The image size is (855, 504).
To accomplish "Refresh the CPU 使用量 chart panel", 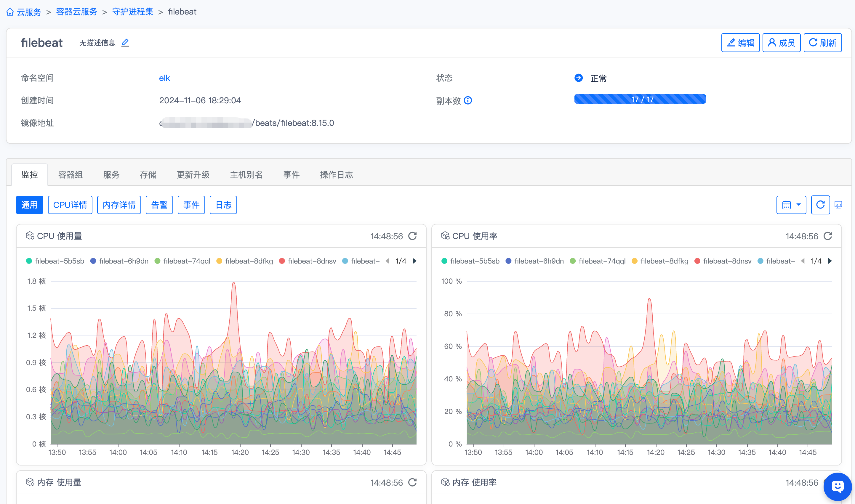I will click(x=412, y=236).
